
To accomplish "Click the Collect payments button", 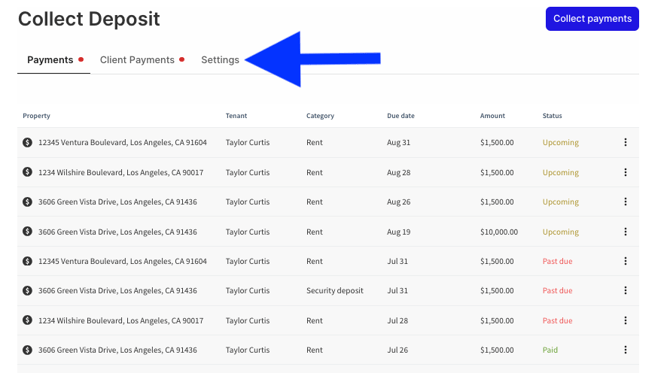I will point(592,19).
